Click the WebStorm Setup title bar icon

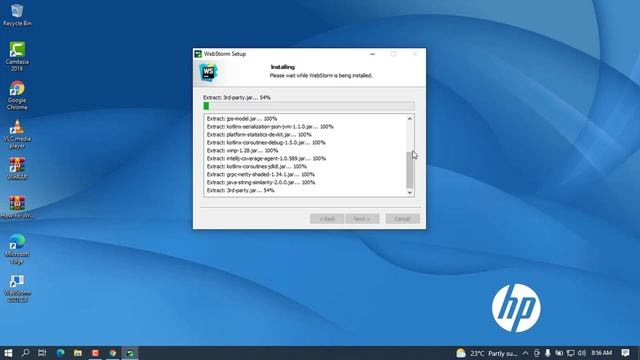[x=198, y=54]
